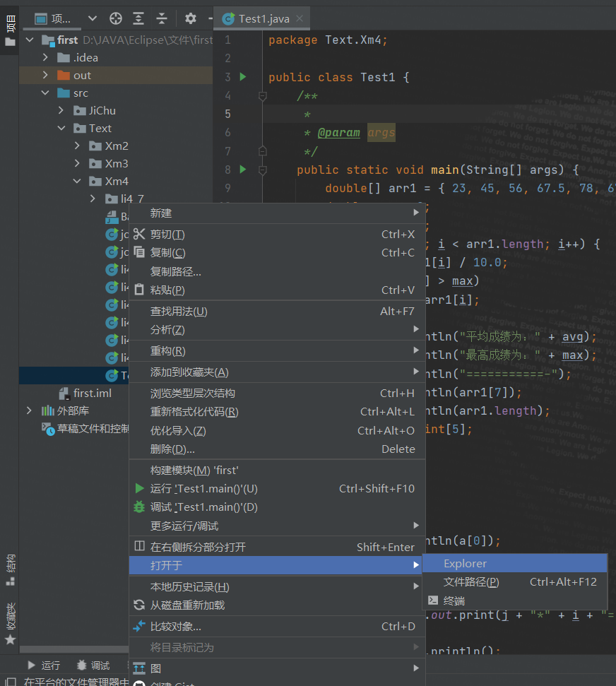Click the run gutter arrow beside main method
Image resolution: width=616 pixels, height=686 pixels.
pyautogui.click(x=243, y=170)
